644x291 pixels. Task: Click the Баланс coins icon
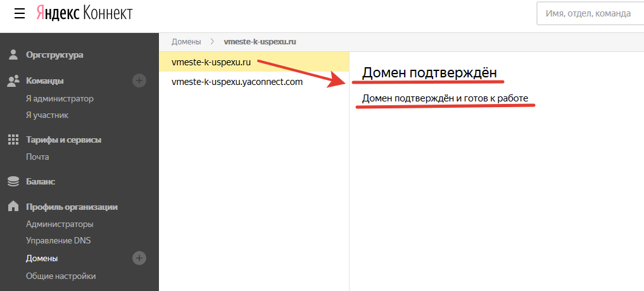tap(13, 182)
